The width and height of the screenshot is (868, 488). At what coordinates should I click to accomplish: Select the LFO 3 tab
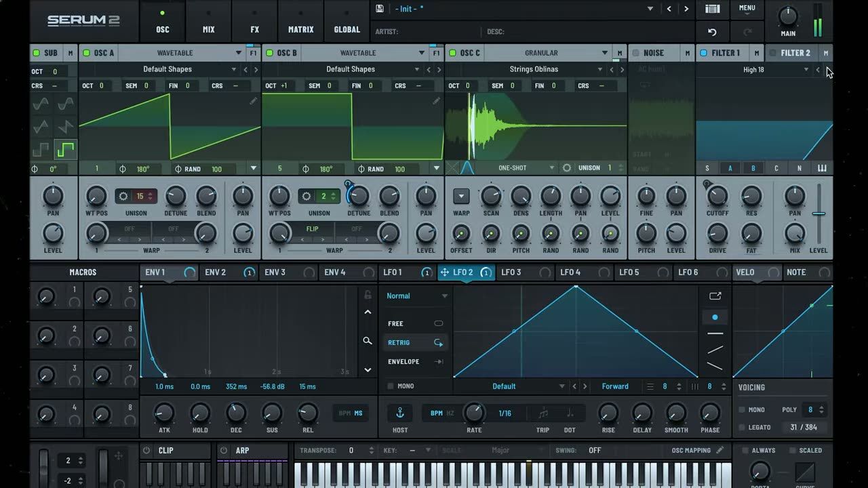[x=525, y=272]
